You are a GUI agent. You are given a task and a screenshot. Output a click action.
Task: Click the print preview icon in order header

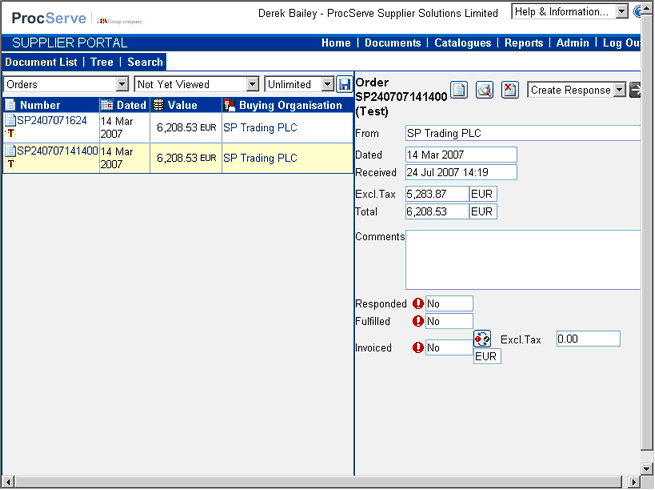[484, 90]
